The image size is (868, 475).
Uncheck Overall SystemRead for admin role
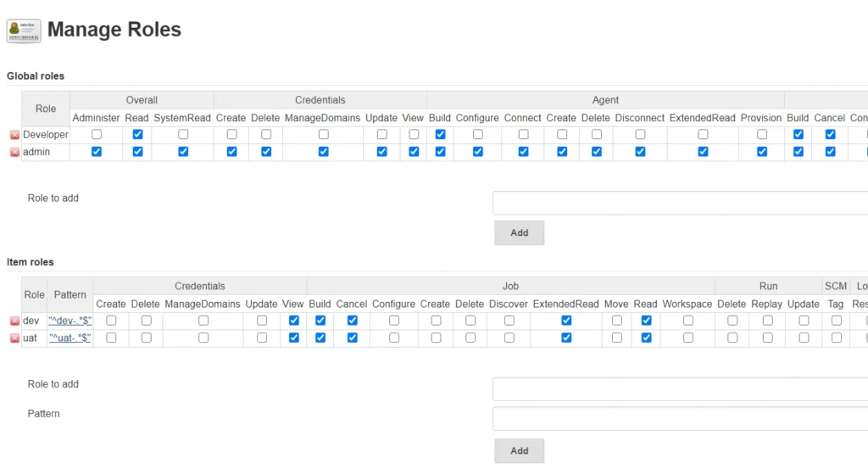point(183,151)
